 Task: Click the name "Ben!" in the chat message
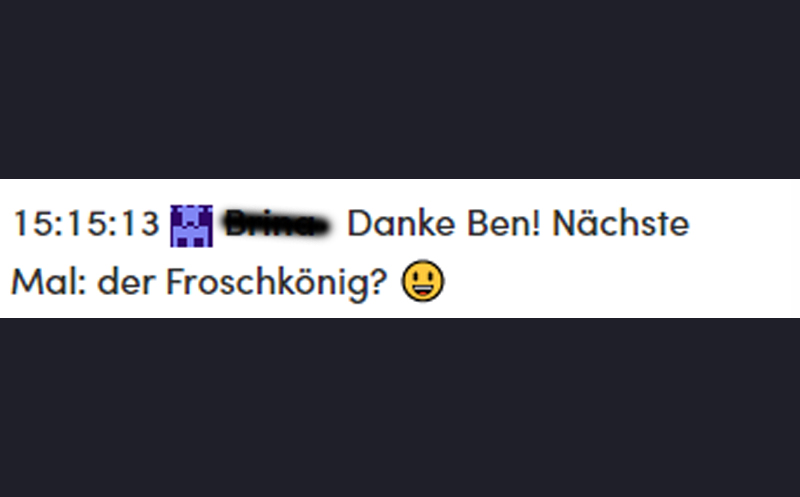click(504, 223)
